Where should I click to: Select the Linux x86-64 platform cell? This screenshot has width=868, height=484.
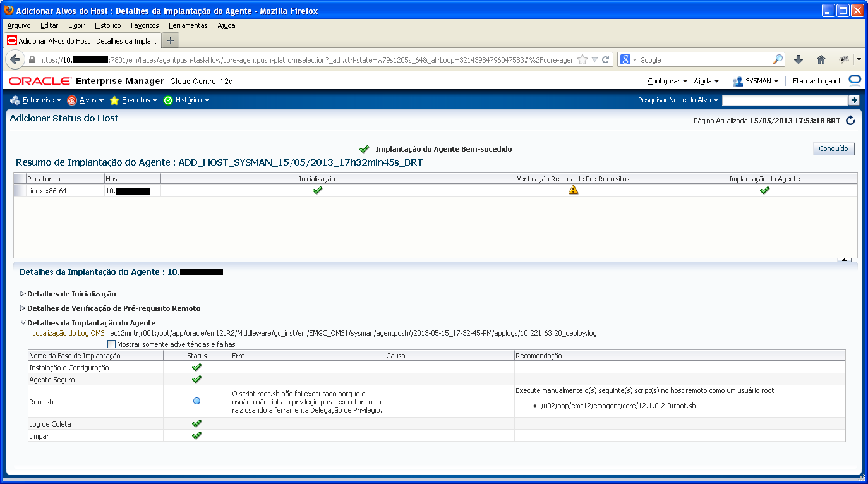[65, 190]
